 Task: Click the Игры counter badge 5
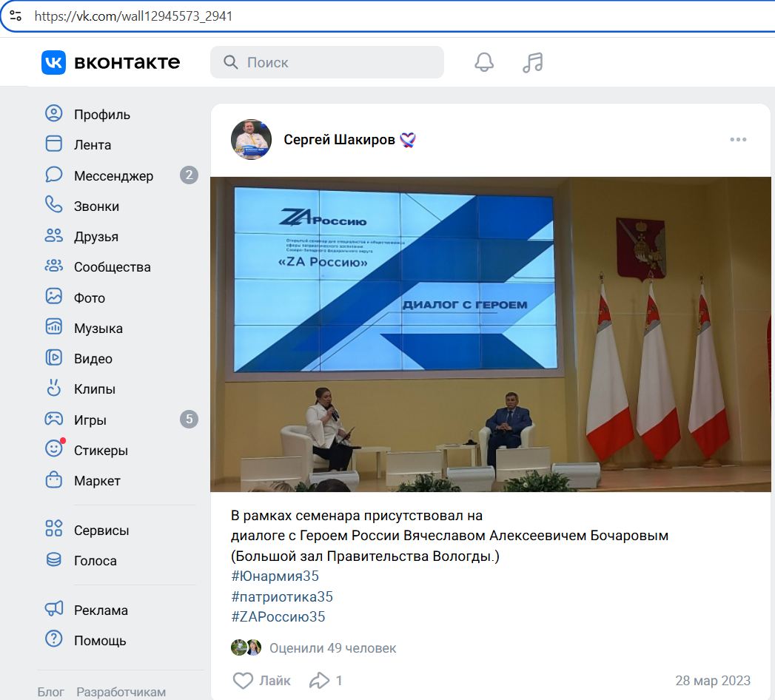(189, 420)
